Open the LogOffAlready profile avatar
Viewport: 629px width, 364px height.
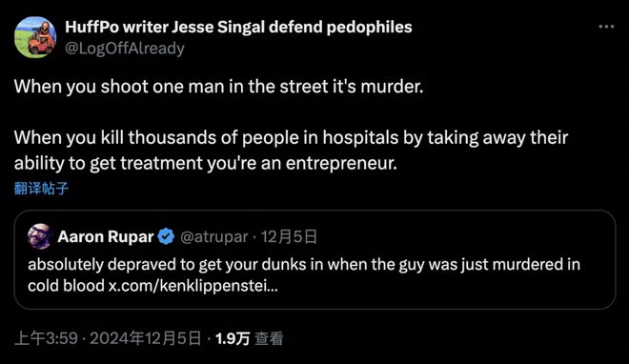pos(35,37)
